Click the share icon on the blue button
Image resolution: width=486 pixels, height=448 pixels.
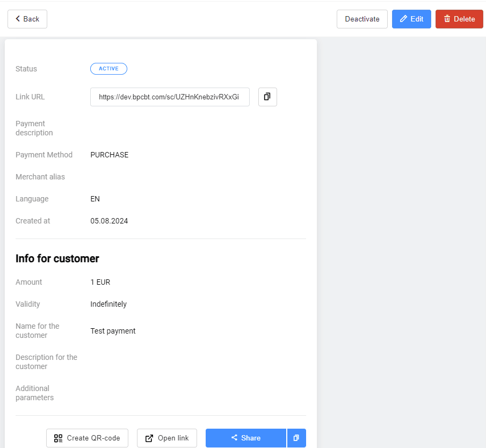[x=234, y=438]
